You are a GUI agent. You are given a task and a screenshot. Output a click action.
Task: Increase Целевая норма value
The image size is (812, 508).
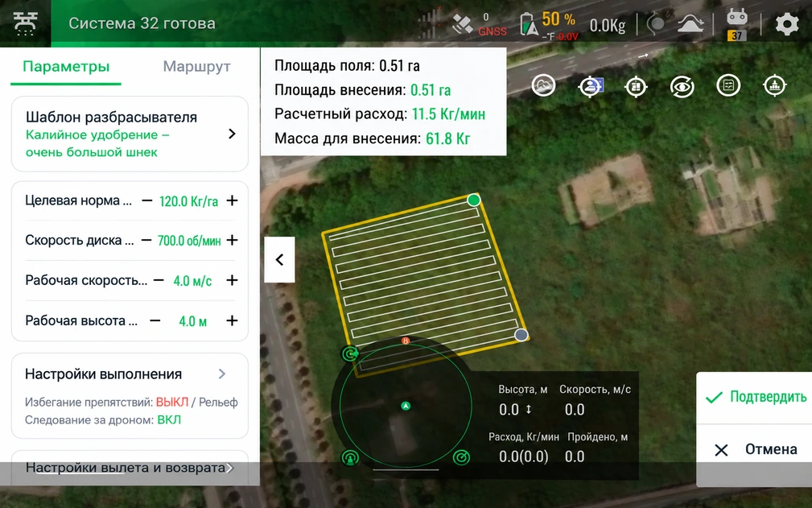point(232,200)
